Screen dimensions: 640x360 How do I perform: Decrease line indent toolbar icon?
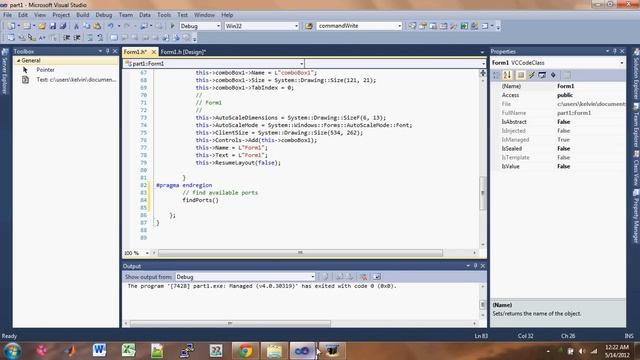pyautogui.click(x=67, y=38)
